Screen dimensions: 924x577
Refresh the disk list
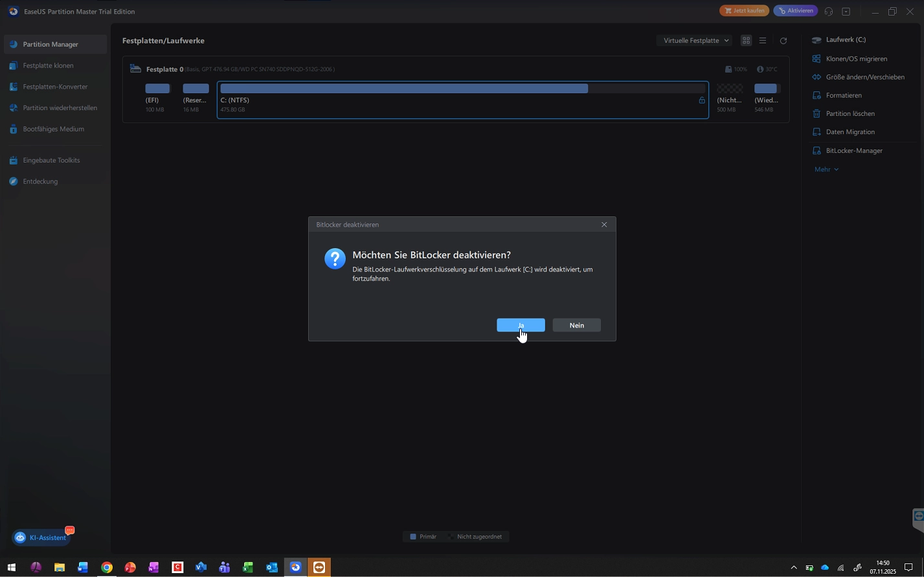(783, 41)
